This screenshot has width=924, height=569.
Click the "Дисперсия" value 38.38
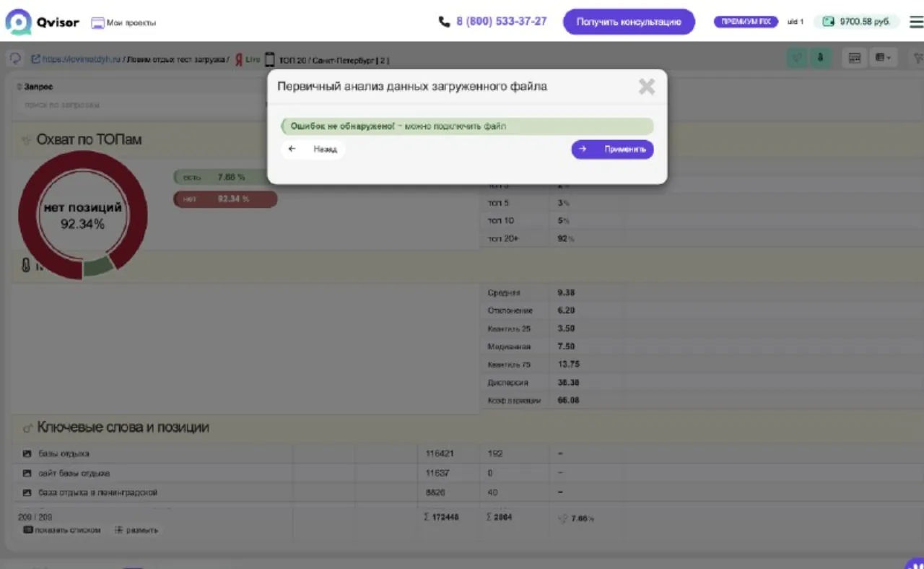[x=568, y=383]
